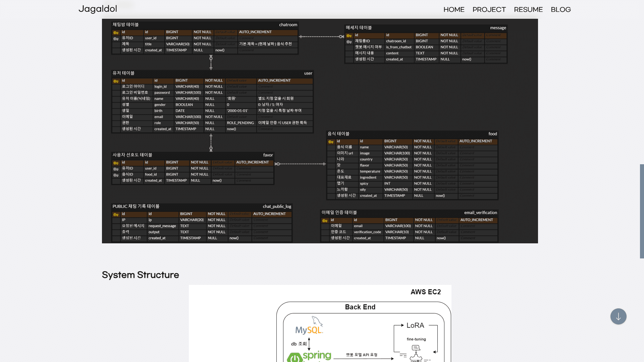The height and width of the screenshot is (362, 644).
Task: Click the temperature column in food table
Action: point(370,171)
